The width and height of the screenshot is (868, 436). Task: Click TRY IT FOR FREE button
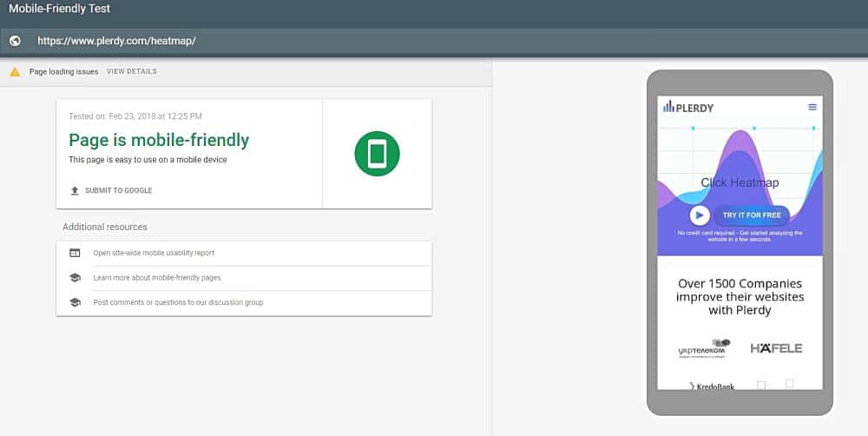point(751,215)
